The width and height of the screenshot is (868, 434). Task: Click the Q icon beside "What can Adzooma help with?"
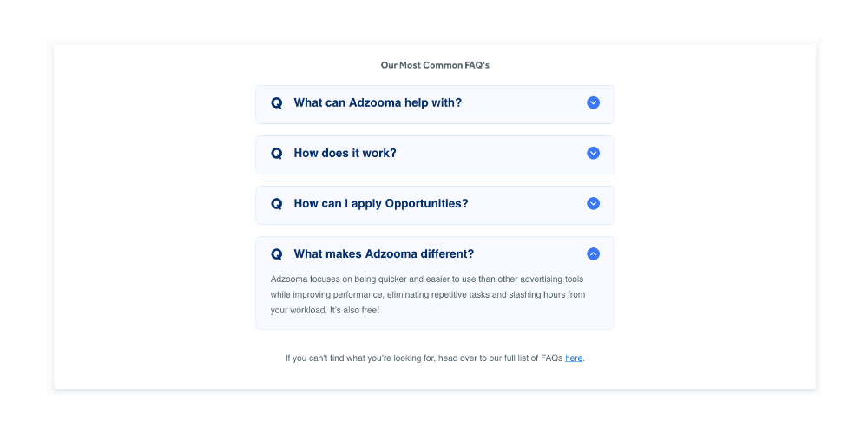[x=277, y=103]
